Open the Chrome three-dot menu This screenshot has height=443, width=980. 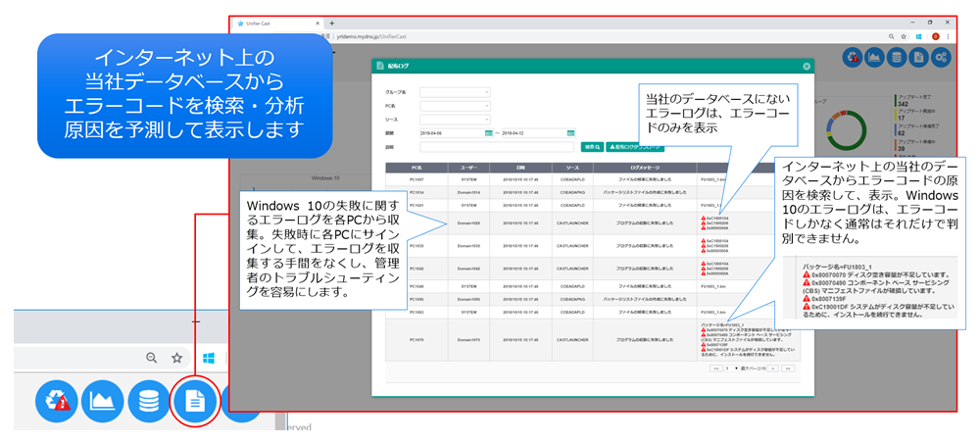tap(950, 37)
